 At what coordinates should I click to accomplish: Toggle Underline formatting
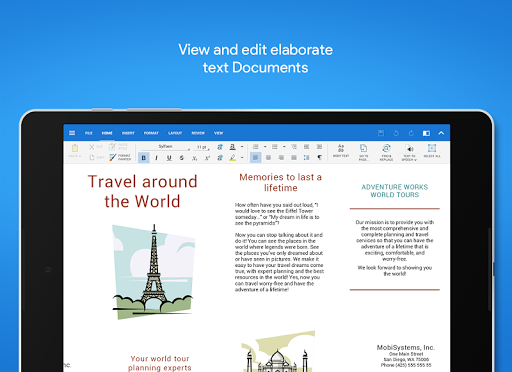[x=169, y=158]
